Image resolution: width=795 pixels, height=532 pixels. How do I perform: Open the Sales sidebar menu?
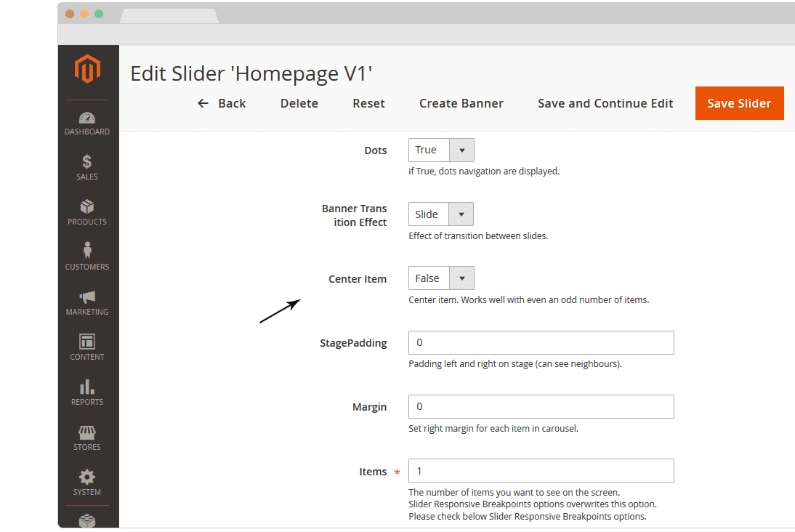click(87, 167)
